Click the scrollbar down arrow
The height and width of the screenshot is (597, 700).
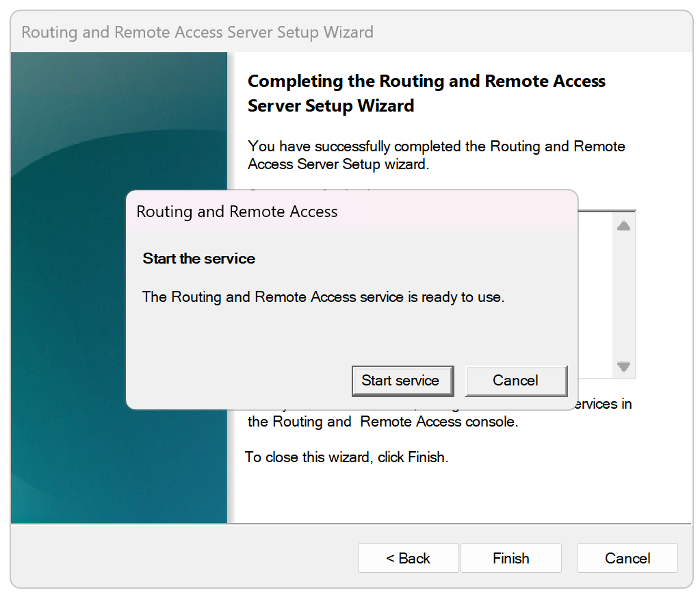pyautogui.click(x=623, y=365)
